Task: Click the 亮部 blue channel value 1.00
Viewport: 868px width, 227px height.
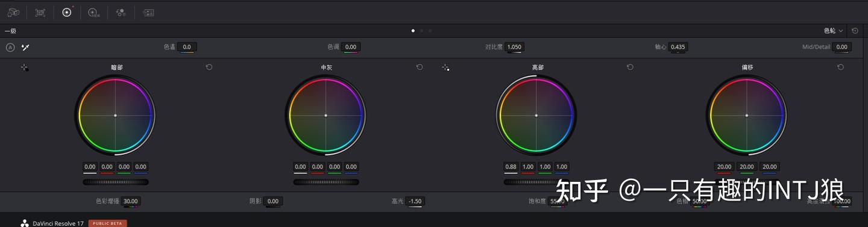Action: (x=561, y=167)
